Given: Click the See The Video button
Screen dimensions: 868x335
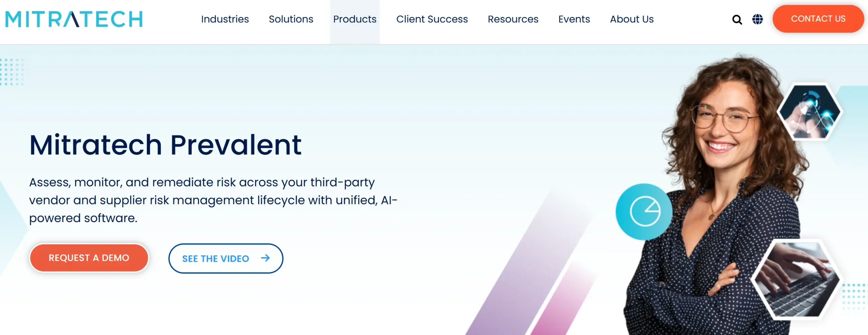Looking at the screenshot, I should tap(226, 258).
